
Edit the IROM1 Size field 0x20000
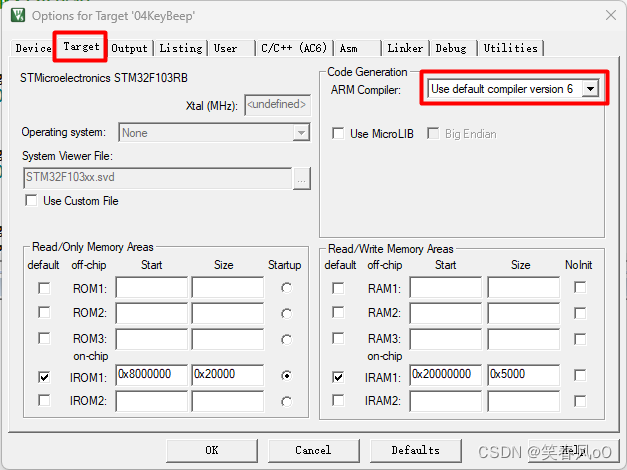click(x=228, y=375)
